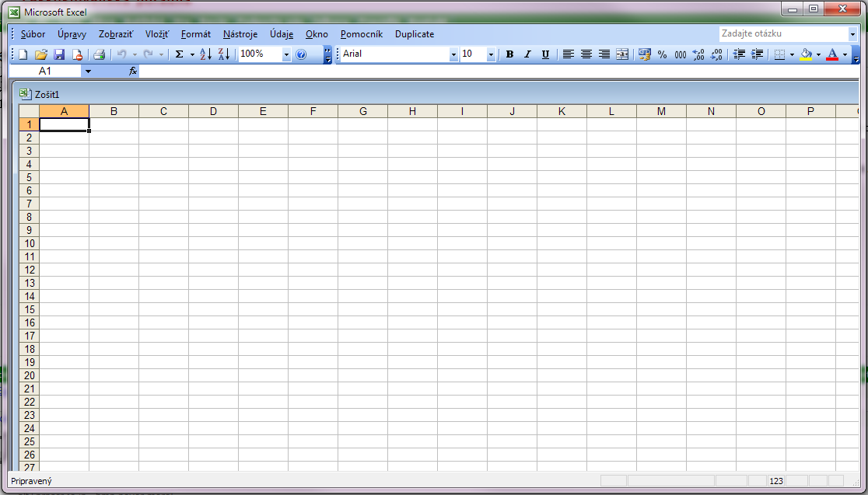Click the formula bar input area
This screenshot has height=495, width=868.
point(499,71)
